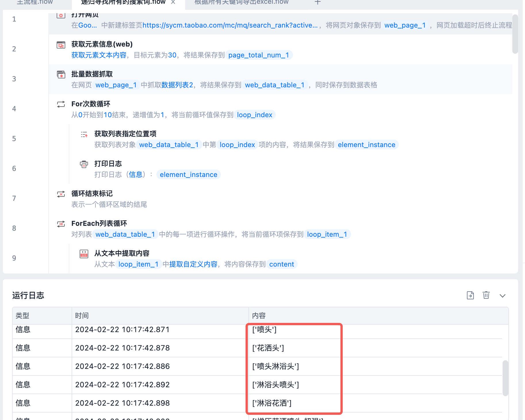Screen dimensions: 525x420
Task: Add a new flow tab
Action: 317,2
